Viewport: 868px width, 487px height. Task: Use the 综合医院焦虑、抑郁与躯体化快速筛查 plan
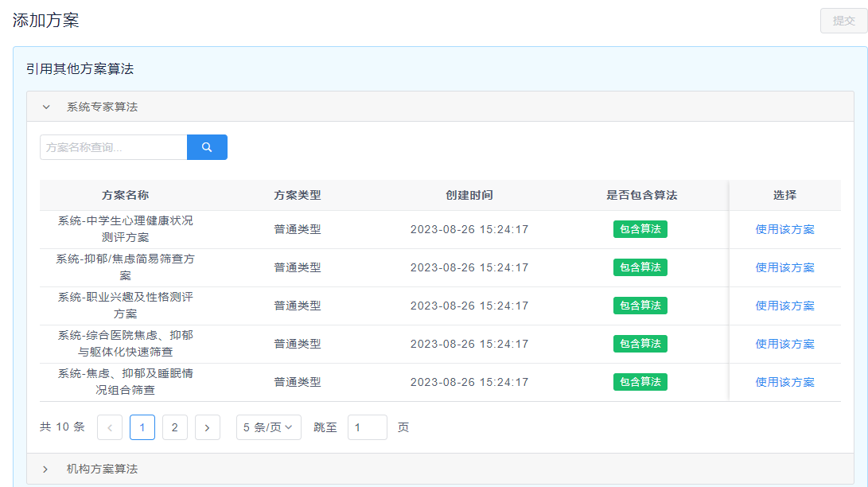(784, 345)
